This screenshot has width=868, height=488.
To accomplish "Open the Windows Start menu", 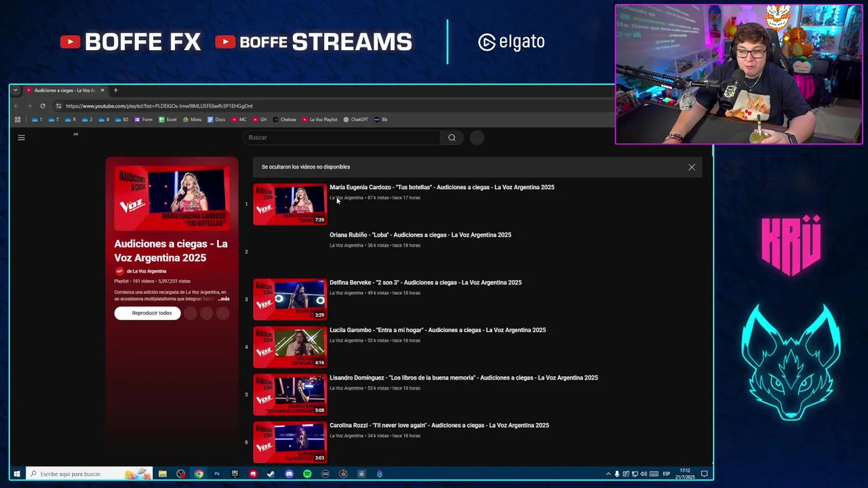I will pos(17,474).
